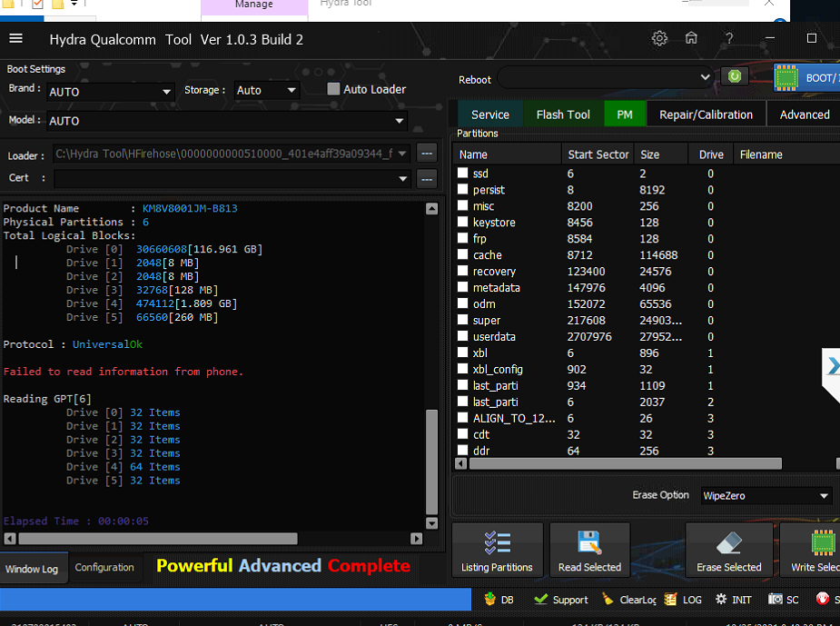Select the super partition row
This screenshot has width=840, height=626.
click(647, 320)
